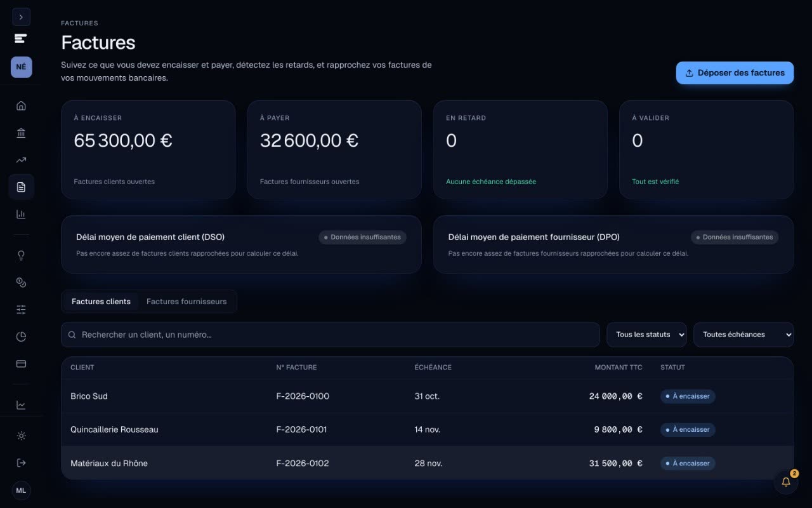Viewport: 812px width, 508px height.
Task: Open the Tous les statuts dropdown
Action: 646,335
